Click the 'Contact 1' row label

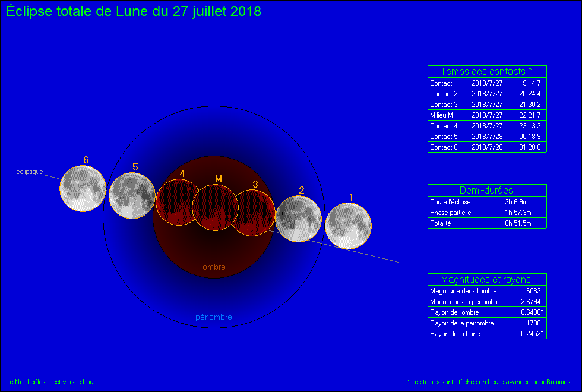point(443,83)
